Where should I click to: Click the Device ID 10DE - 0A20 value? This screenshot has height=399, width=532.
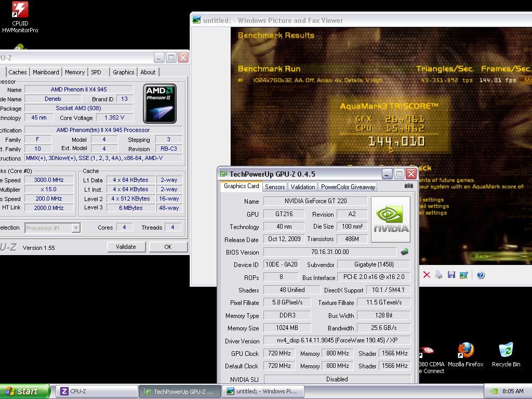click(x=281, y=264)
